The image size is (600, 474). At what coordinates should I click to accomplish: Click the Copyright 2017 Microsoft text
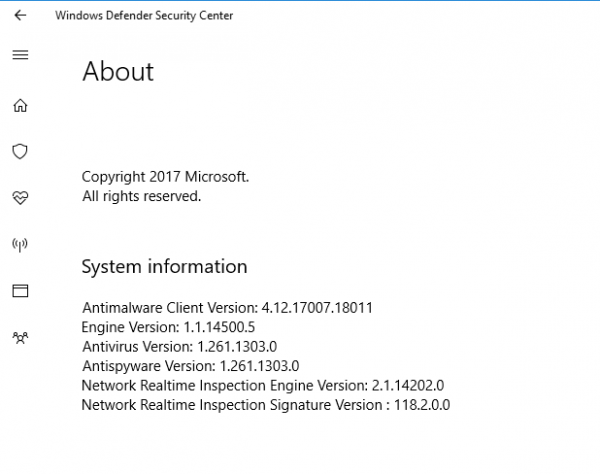click(165, 177)
